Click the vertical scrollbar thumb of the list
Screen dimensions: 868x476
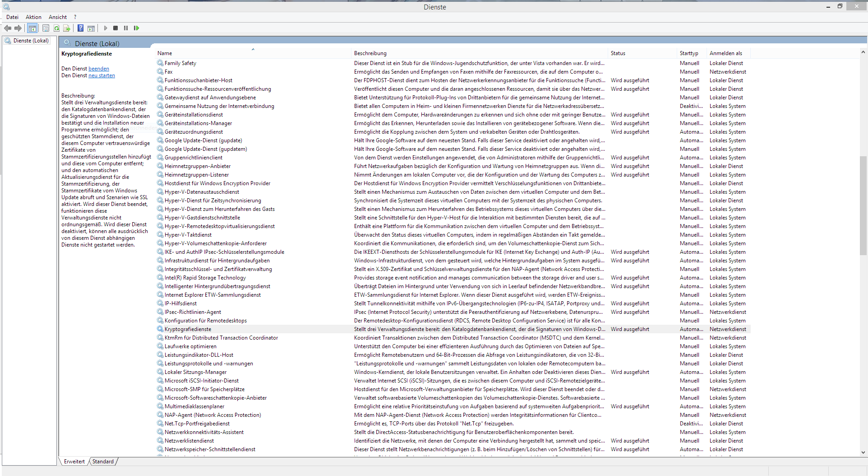click(x=863, y=205)
